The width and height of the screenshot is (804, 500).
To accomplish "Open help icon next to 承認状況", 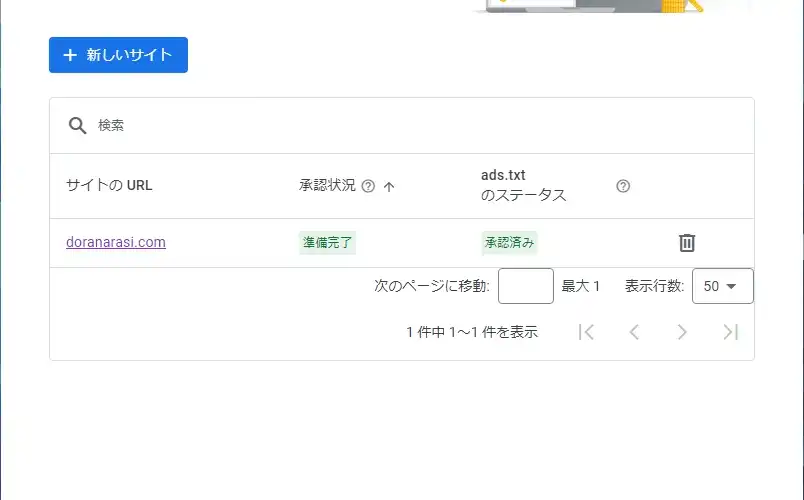I will tap(368, 186).
